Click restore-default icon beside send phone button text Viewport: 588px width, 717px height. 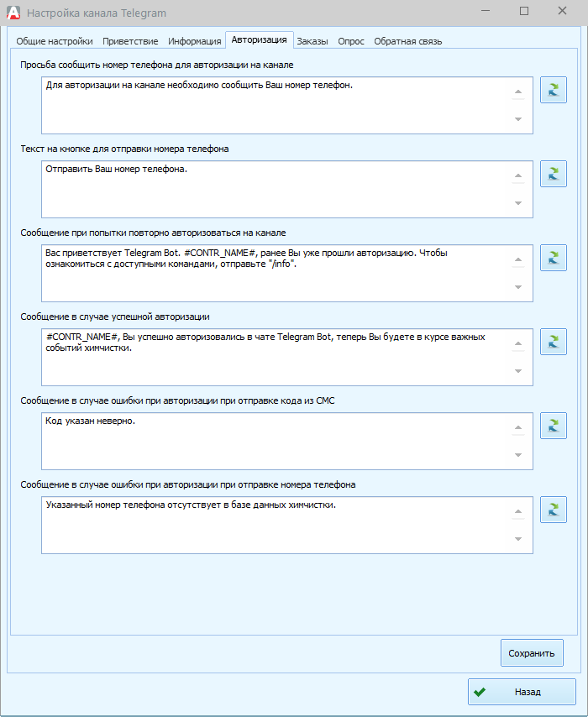554,174
